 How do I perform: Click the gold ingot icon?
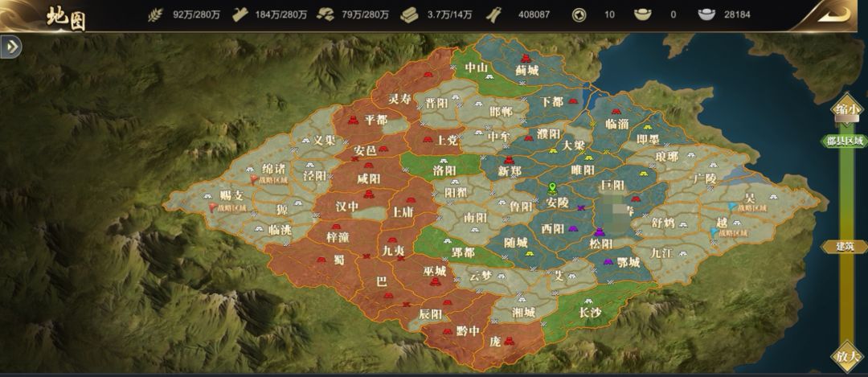coord(643,15)
